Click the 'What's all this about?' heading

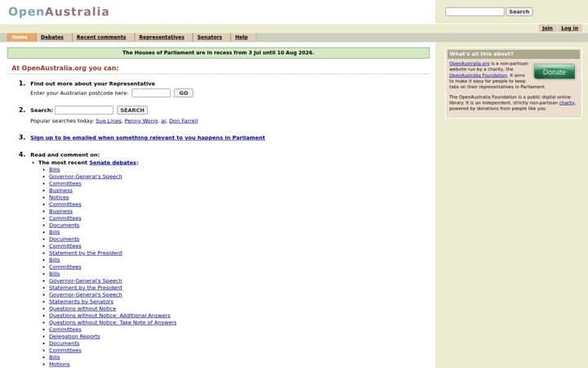(514, 54)
